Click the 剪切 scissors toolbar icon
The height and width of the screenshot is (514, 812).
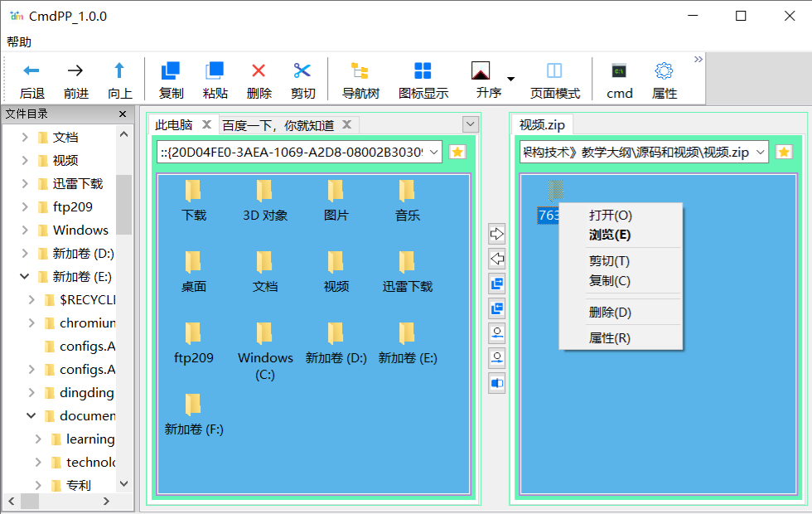[x=302, y=70]
